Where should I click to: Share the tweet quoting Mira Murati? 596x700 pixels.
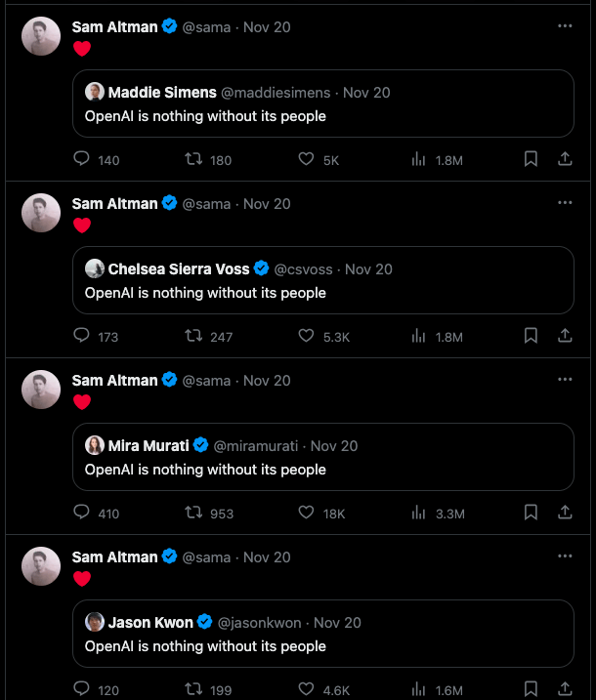click(x=565, y=513)
